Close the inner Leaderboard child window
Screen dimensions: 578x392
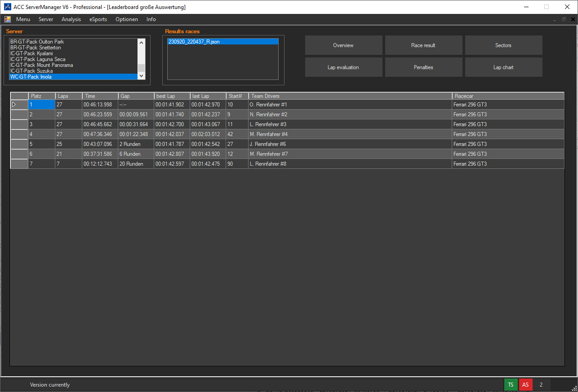click(573, 19)
